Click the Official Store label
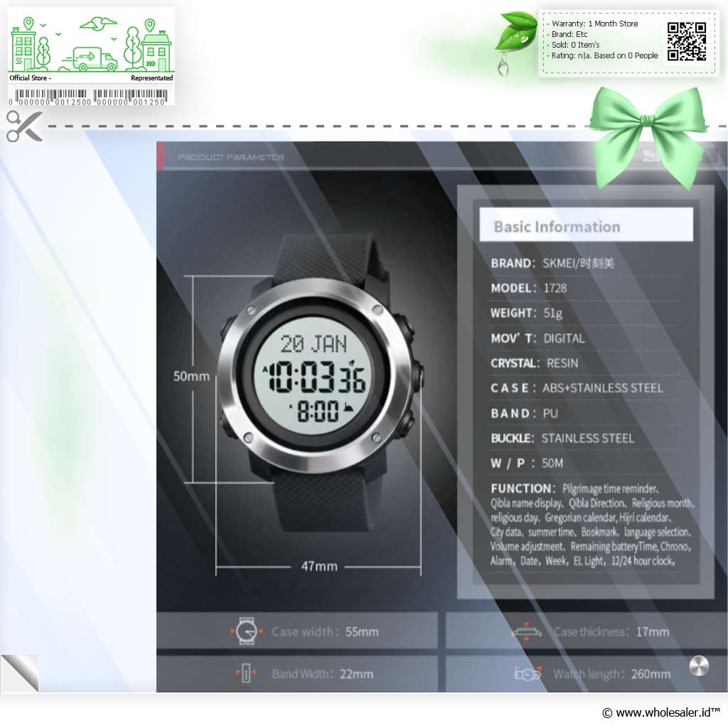728x728 pixels. (x=30, y=78)
